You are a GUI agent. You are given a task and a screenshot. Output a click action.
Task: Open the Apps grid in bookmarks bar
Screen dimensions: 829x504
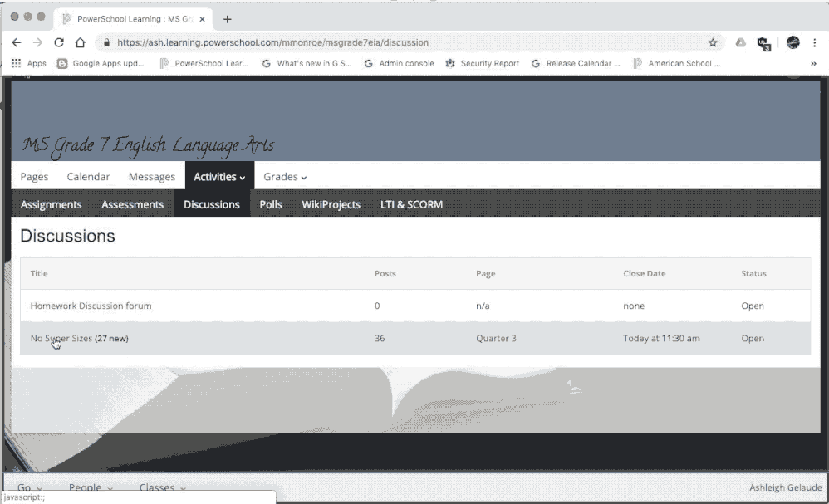pyautogui.click(x=29, y=63)
